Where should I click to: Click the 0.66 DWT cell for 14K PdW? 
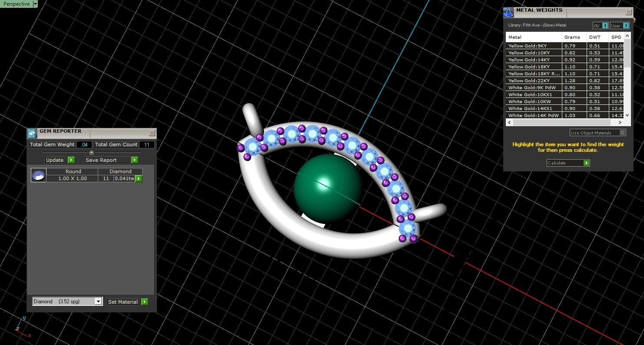[597, 115]
